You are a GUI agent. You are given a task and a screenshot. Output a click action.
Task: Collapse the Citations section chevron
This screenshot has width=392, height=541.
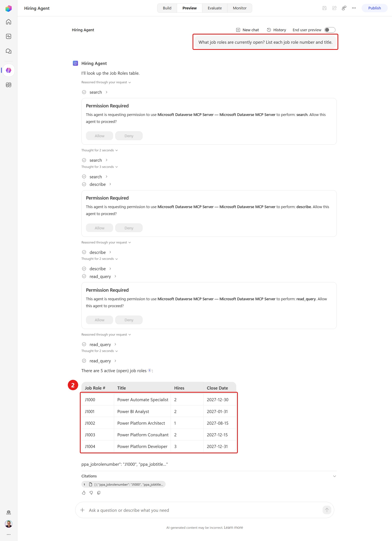[x=334, y=476]
